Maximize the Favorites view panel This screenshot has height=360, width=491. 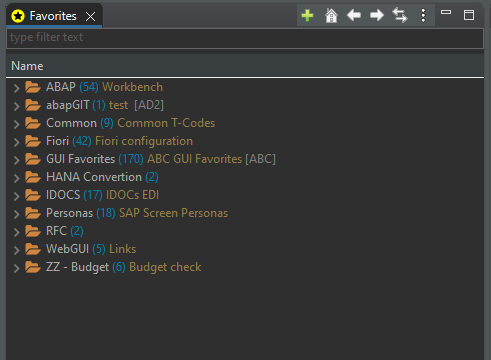[x=469, y=15]
